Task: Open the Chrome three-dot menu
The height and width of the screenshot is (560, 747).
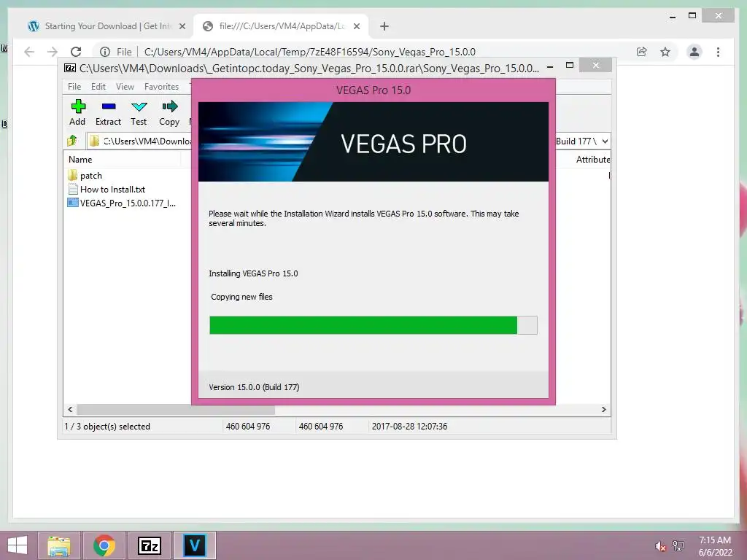Action: (718, 52)
